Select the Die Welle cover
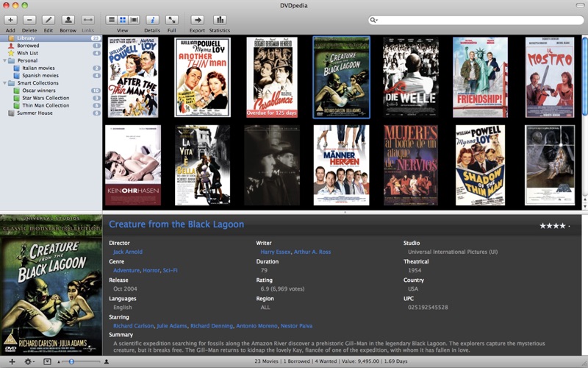Screen dimensions: 588x368 pos(411,77)
